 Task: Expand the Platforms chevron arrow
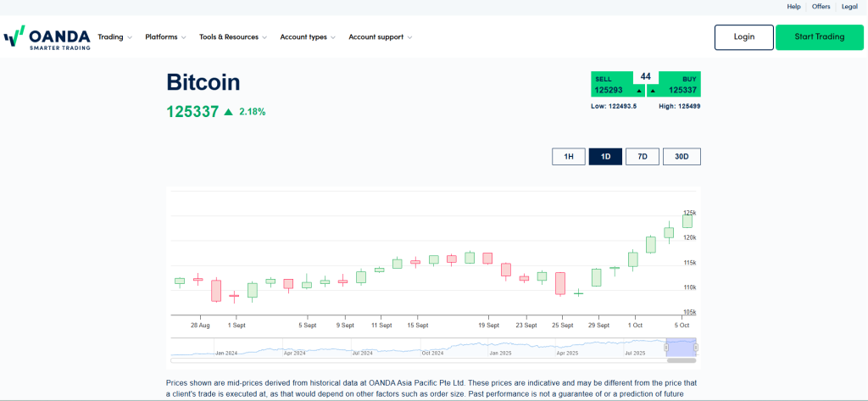[183, 37]
